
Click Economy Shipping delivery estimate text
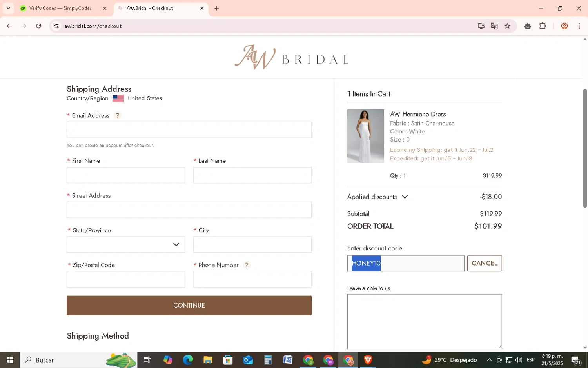point(442,150)
